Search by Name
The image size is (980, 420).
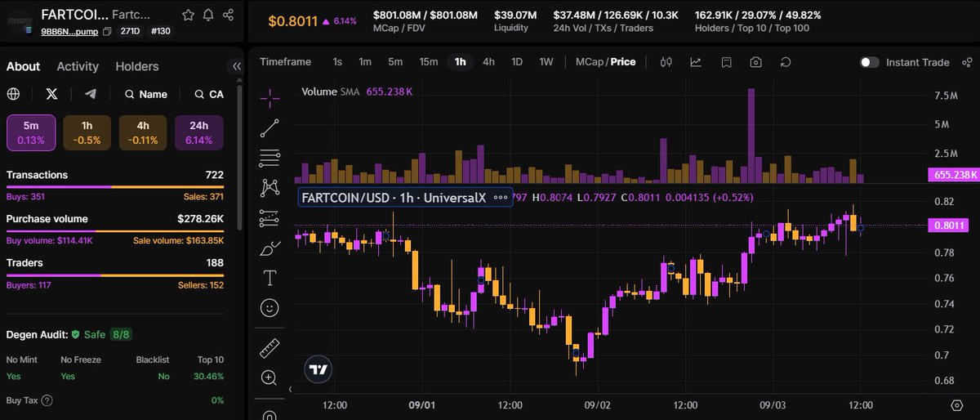(146, 94)
